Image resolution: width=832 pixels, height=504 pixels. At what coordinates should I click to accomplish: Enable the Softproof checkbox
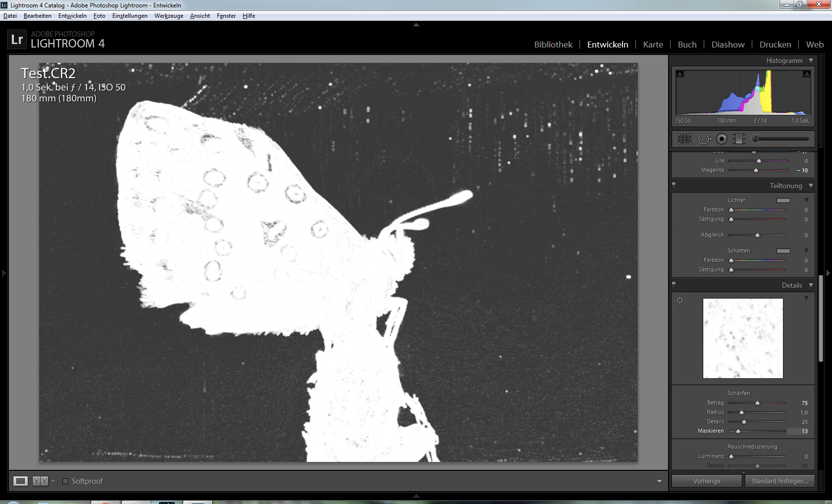65,481
